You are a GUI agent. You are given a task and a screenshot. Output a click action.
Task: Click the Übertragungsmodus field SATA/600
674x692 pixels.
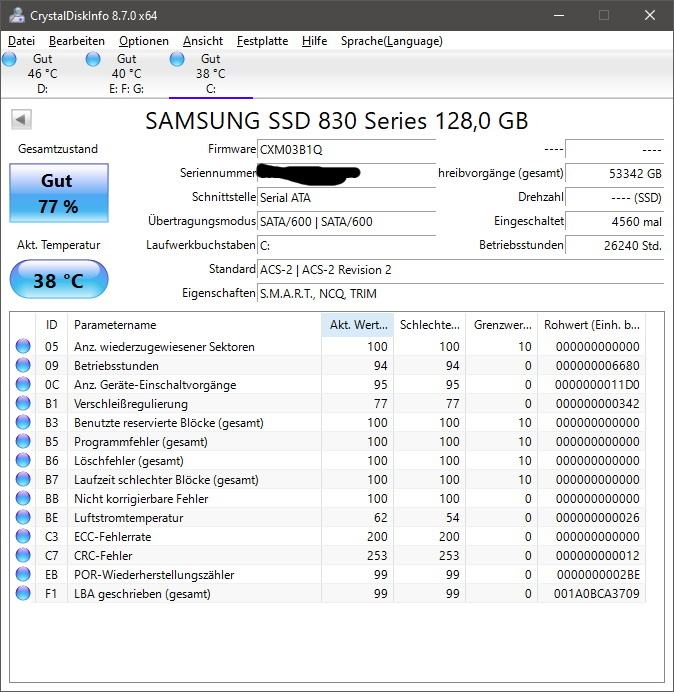(x=346, y=221)
